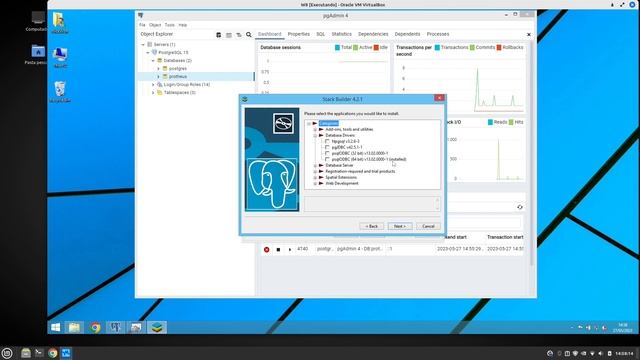Select the protheus database row in Object Explorer
Image resolution: width=640 pixels, height=360 pixels.
[196, 77]
